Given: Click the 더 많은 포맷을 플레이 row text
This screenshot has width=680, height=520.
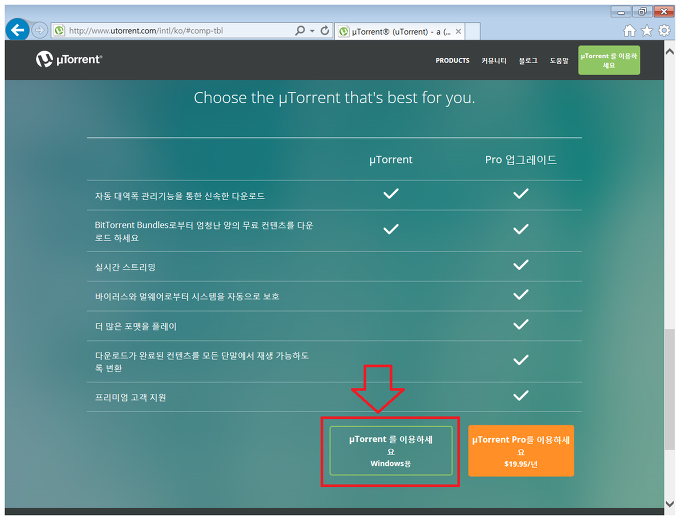Looking at the screenshot, I should (x=136, y=326).
